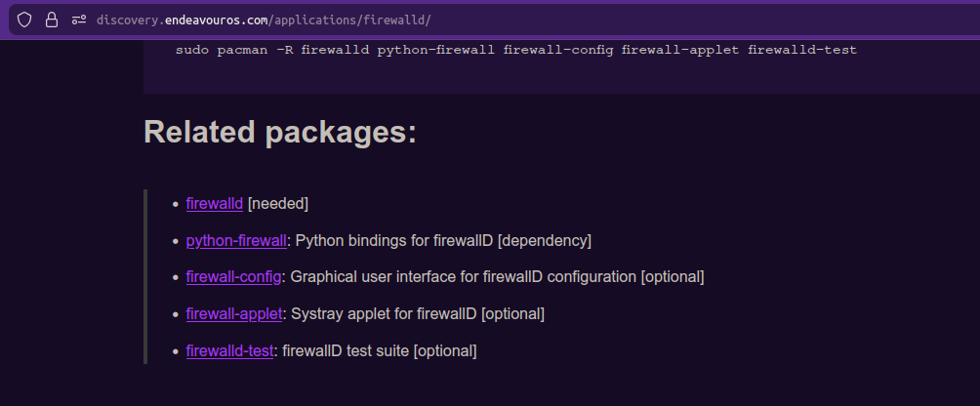Click 'Python bindings for firewallD' text

pos(393,240)
